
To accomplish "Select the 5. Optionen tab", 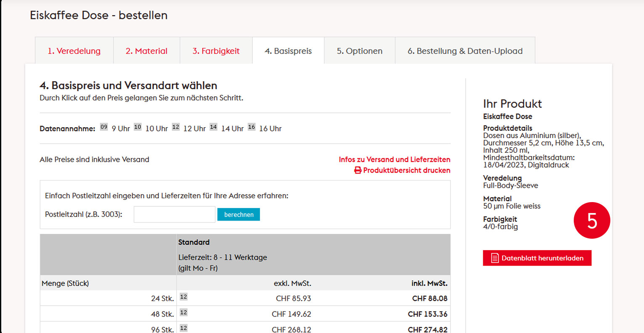I will [359, 51].
